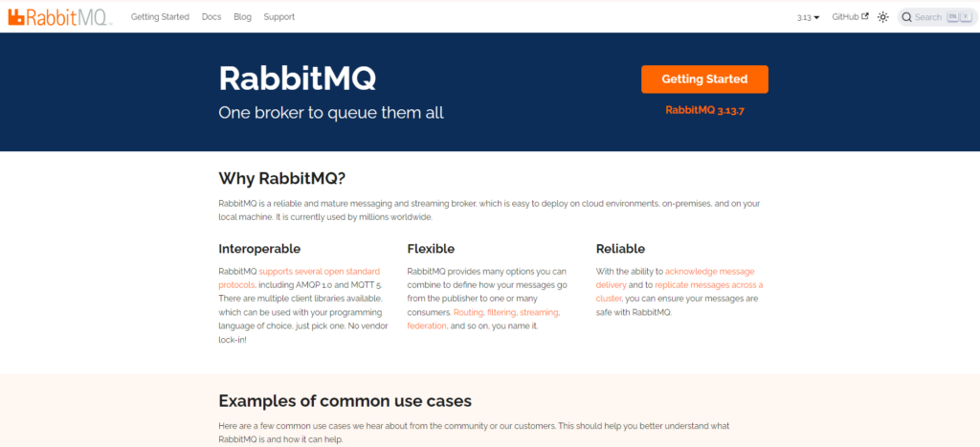Click the search magnifier icon

pos(907,17)
